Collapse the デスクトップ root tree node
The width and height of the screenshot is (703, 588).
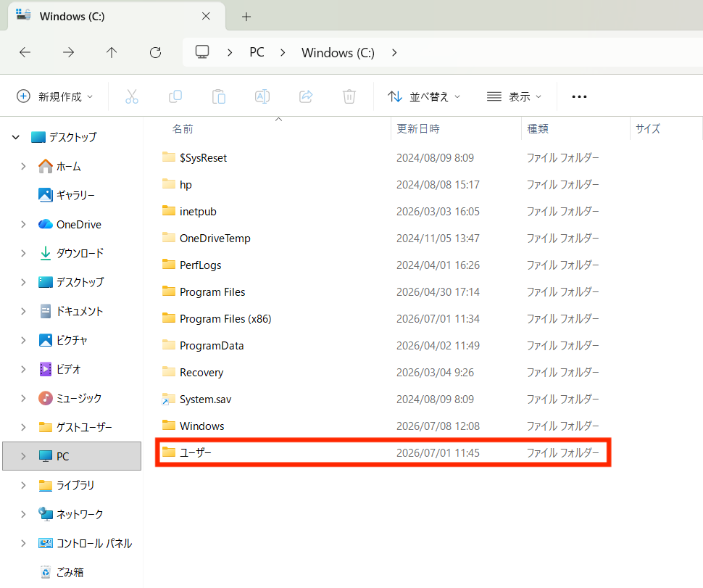16,137
